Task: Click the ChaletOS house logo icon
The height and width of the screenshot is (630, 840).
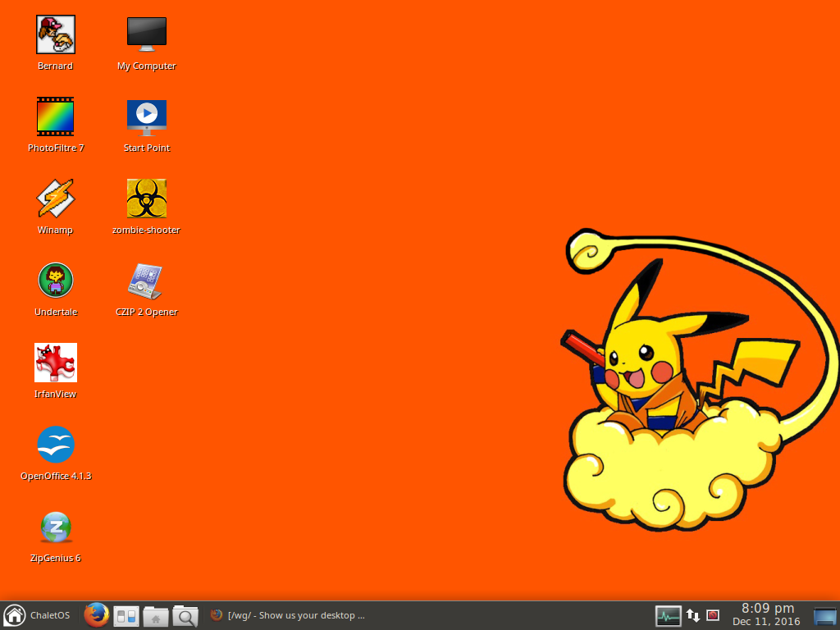Action: [14, 615]
